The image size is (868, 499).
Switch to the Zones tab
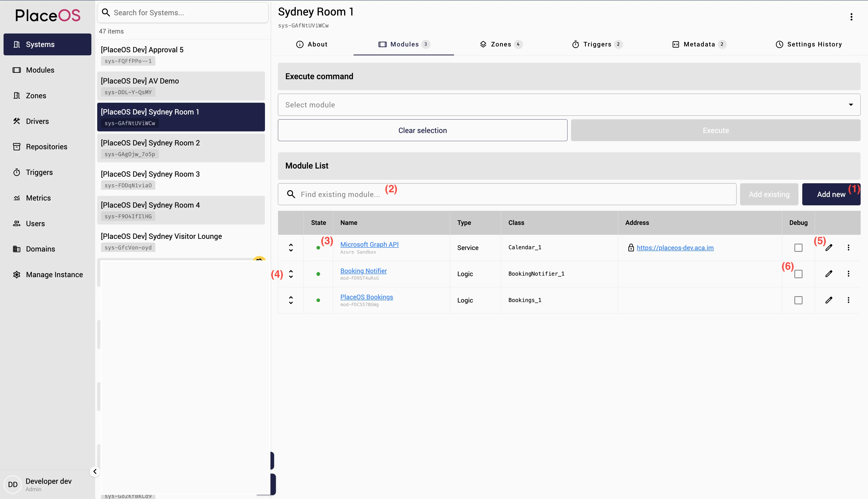pos(501,44)
